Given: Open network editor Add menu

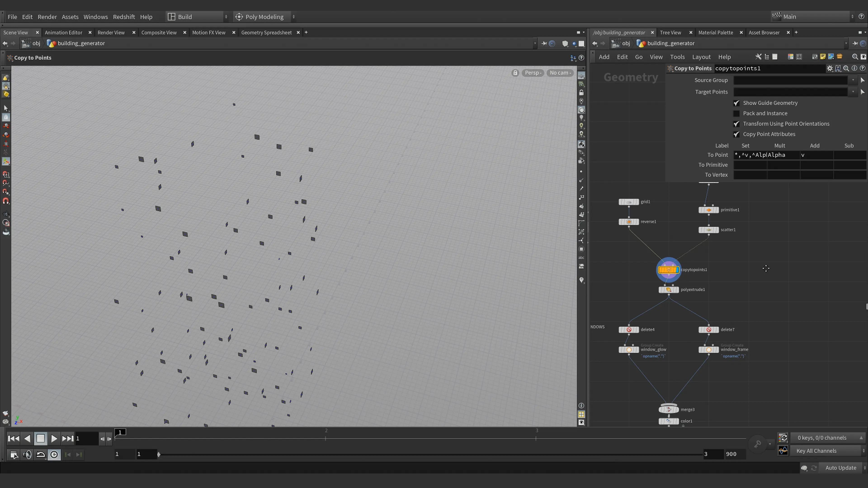Looking at the screenshot, I should pos(604,57).
